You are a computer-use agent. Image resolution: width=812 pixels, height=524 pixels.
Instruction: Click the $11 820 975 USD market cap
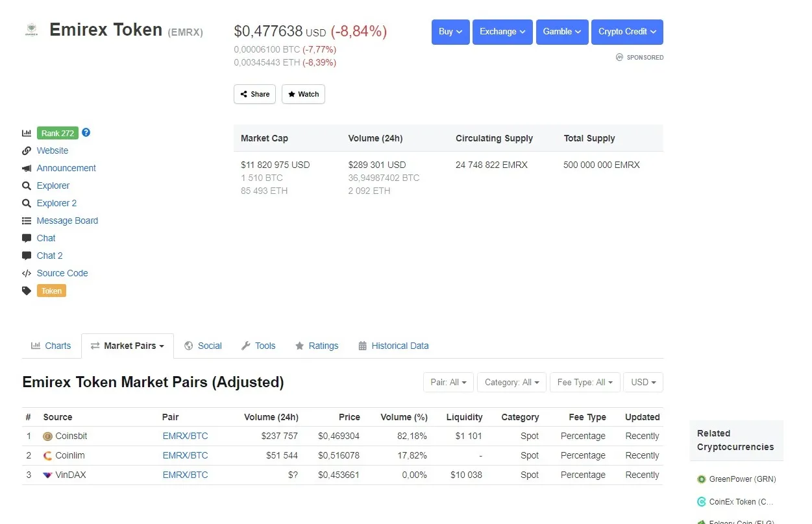pyautogui.click(x=275, y=165)
